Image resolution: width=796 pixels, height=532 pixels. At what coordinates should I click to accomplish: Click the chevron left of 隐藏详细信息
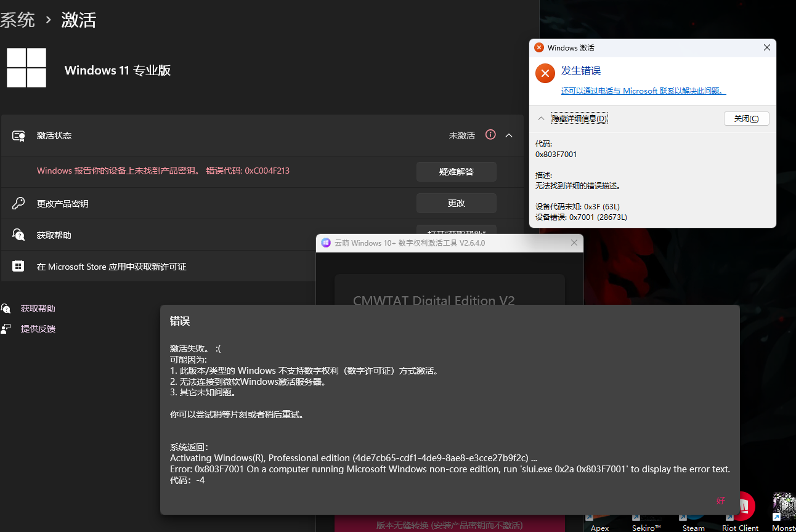(541, 118)
